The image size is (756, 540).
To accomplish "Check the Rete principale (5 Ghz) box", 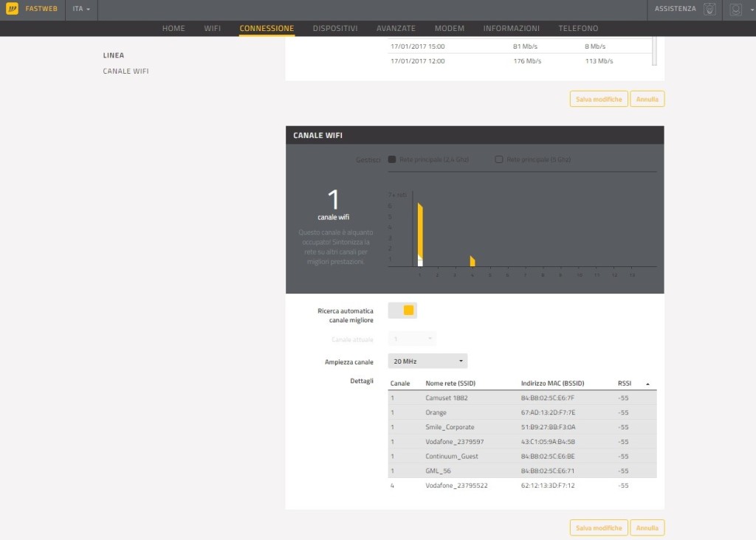I will (499, 159).
